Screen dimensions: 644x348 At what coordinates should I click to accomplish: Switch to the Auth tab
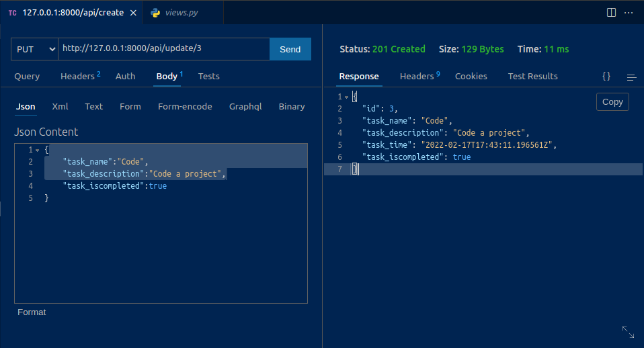coord(125,77)
